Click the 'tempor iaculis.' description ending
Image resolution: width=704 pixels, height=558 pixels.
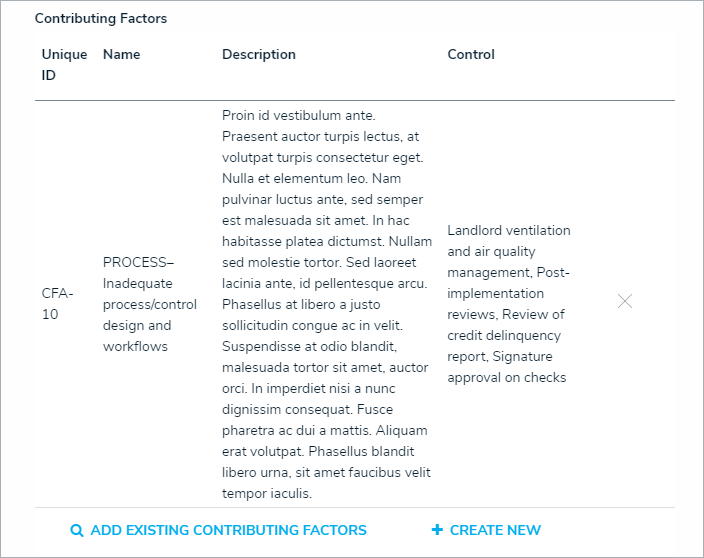point(267,493)
